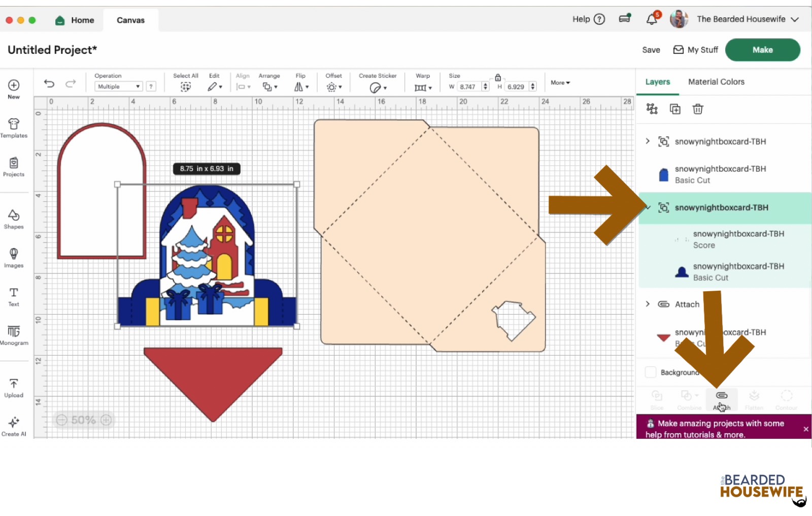Click the Upload icon
The width and height of the screenshot is (812, 516).
14,388
